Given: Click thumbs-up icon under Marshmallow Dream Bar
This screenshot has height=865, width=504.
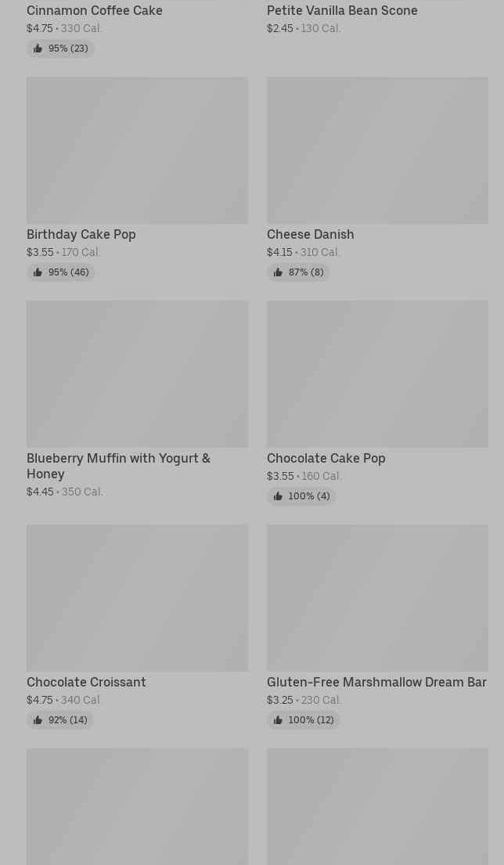Looking at the screenshot, I should pos(278,720).
